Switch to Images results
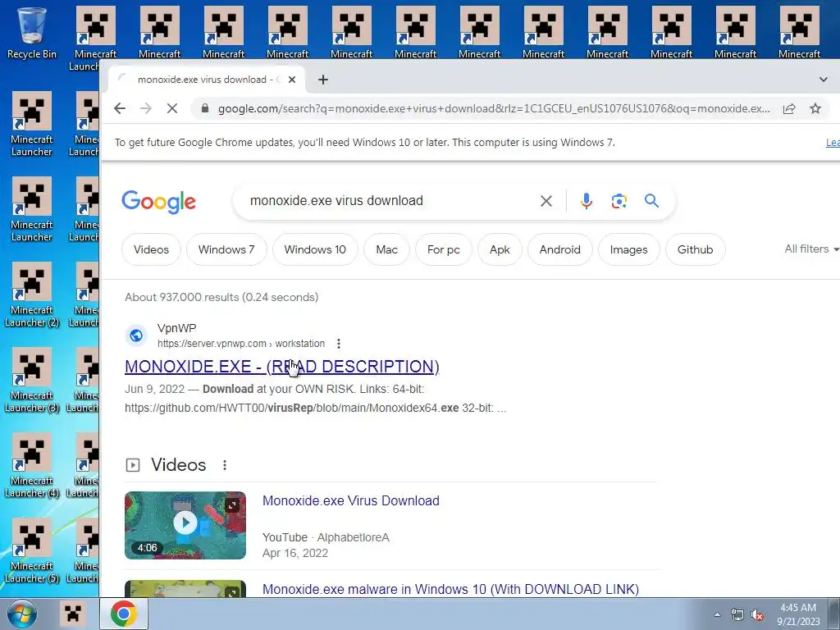Image resolution: width=840 pixels, height=630 pixels. [628, 249]
